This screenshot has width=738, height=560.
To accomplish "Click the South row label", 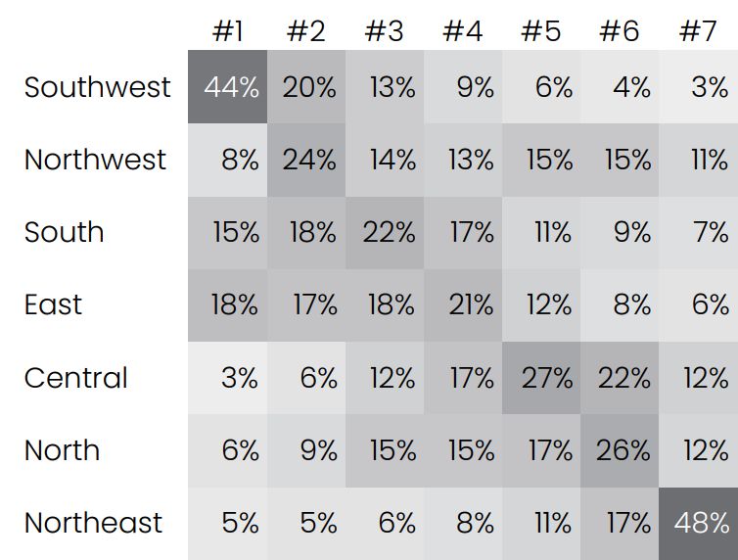I will [64, 232].
